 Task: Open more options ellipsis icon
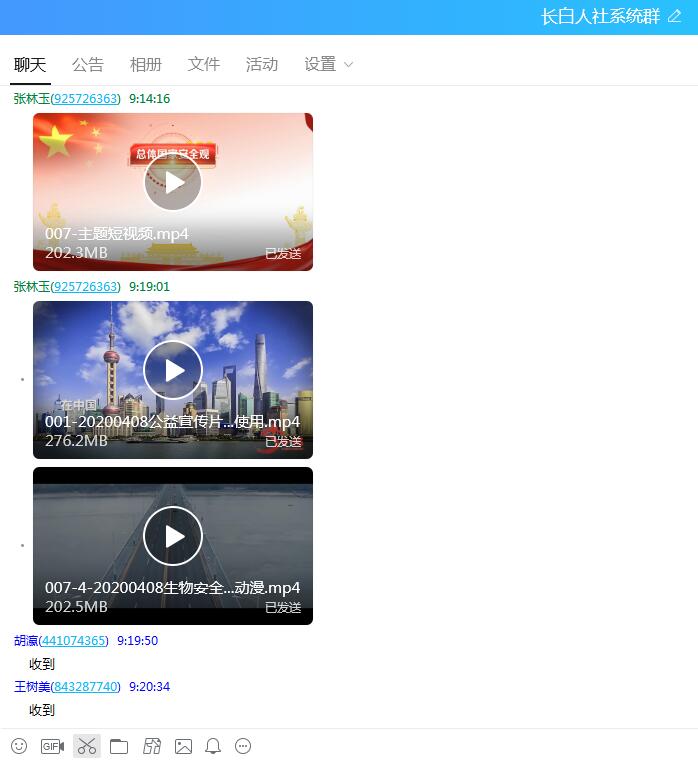pos(243,746)
